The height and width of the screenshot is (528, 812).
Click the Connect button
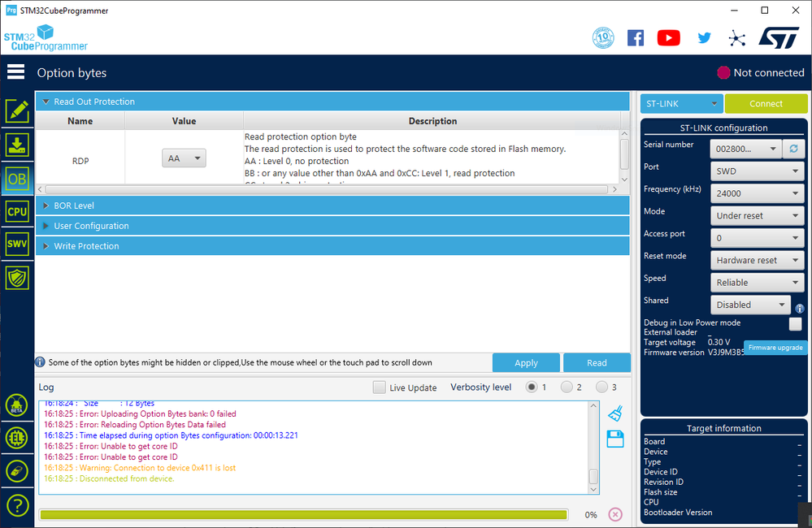coord(766,103)
